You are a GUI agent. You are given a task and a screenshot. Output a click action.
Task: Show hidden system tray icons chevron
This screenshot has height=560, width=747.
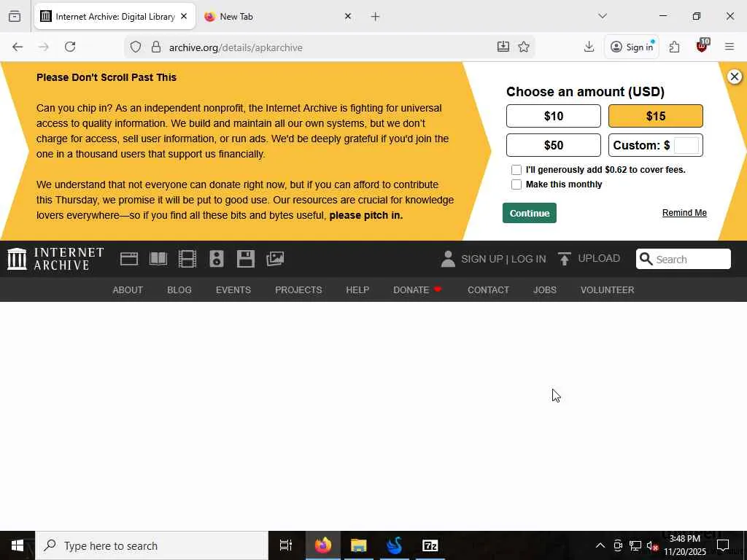[x=600, y=545]
